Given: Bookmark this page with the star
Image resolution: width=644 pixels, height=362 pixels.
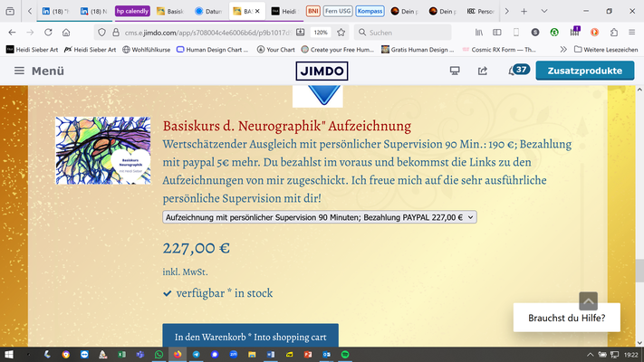Looking at the screenshot, I should pos(341,33).
